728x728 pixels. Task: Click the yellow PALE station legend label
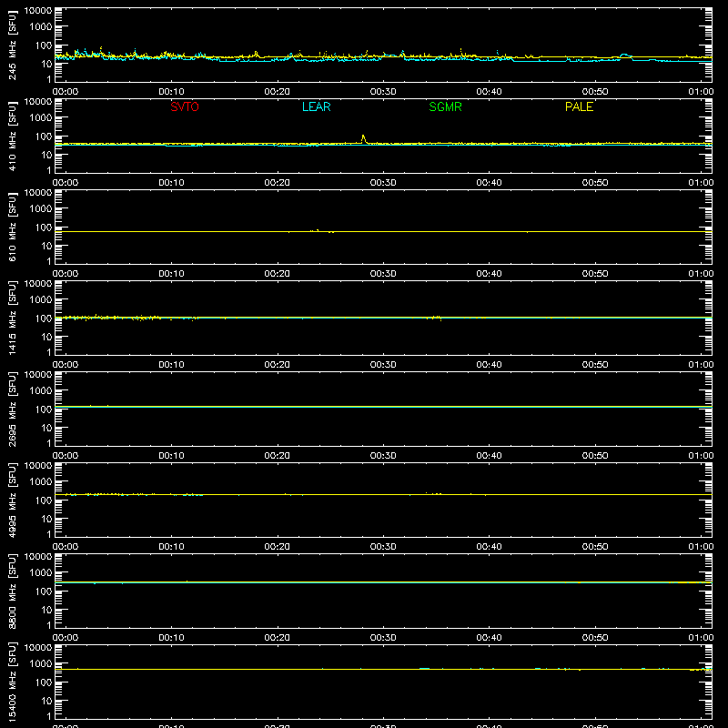point(579,106)
